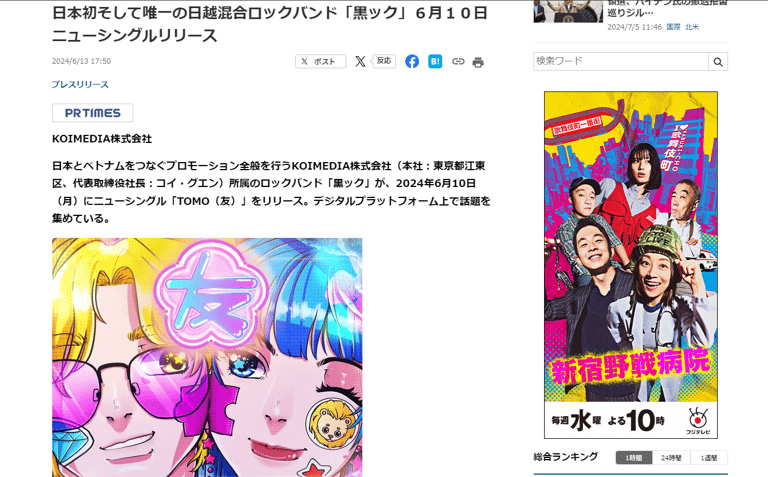
Task: Click the search magnifier icon
Action: (x=718, y=62)
